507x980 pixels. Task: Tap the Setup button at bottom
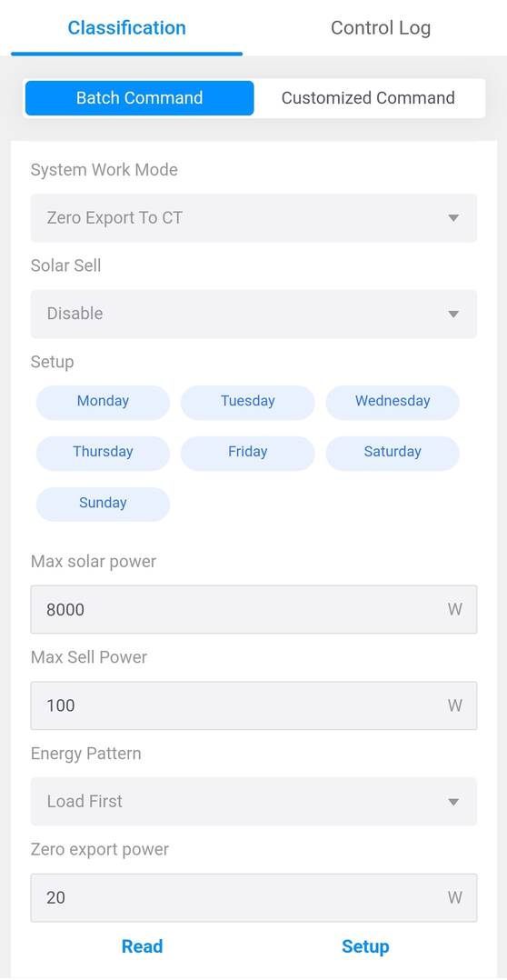point(365,946)
